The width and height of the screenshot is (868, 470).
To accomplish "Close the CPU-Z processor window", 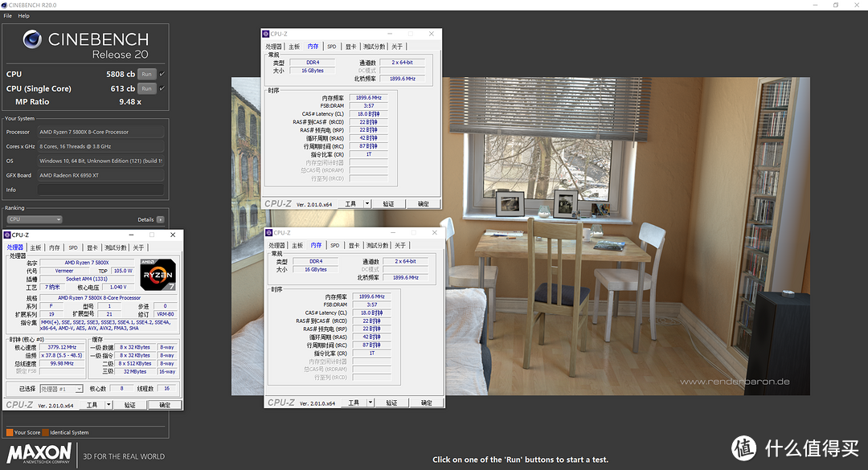I will click(173, 235).
